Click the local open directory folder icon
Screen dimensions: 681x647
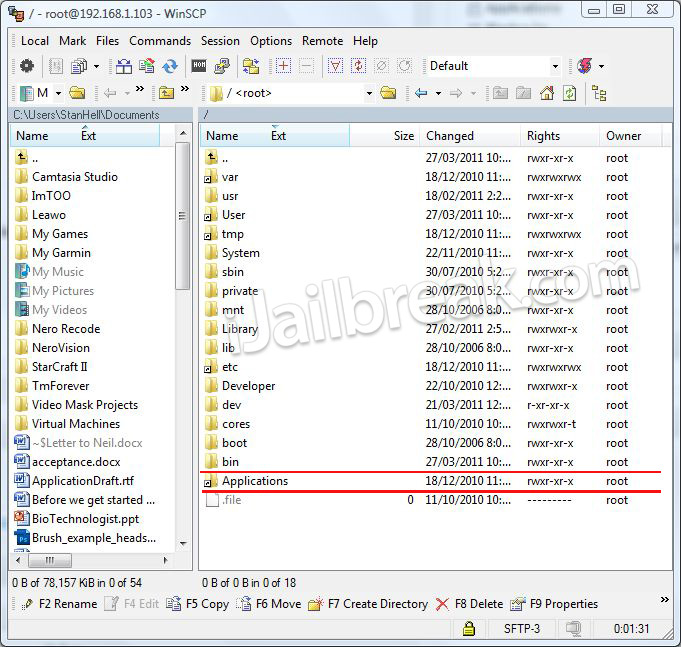tap(77, 92)
